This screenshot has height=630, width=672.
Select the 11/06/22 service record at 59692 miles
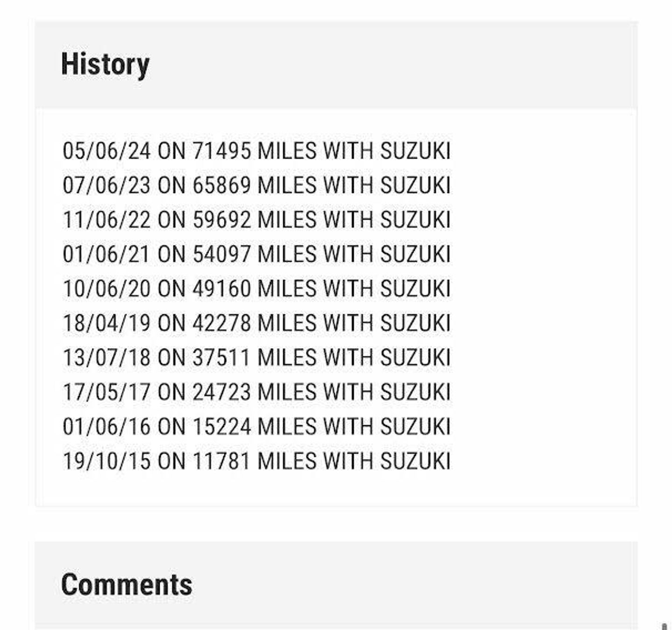point(257,220)
